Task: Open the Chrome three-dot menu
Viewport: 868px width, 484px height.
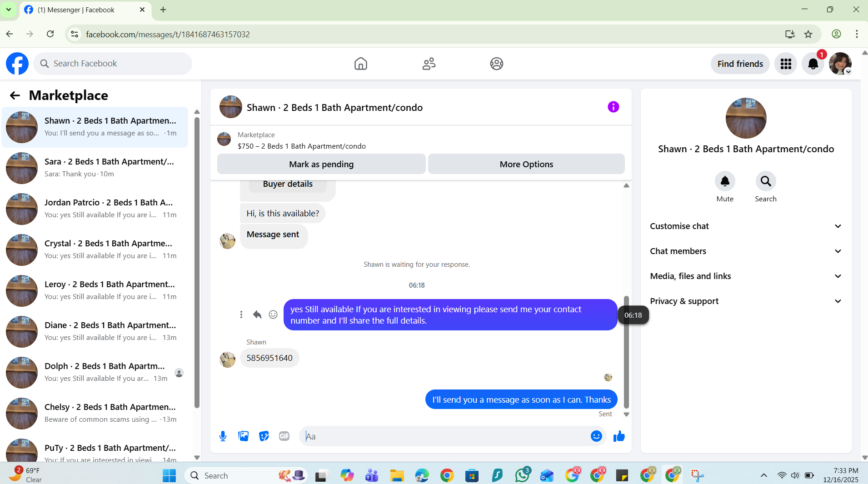Action: click(x=857, y=34)
